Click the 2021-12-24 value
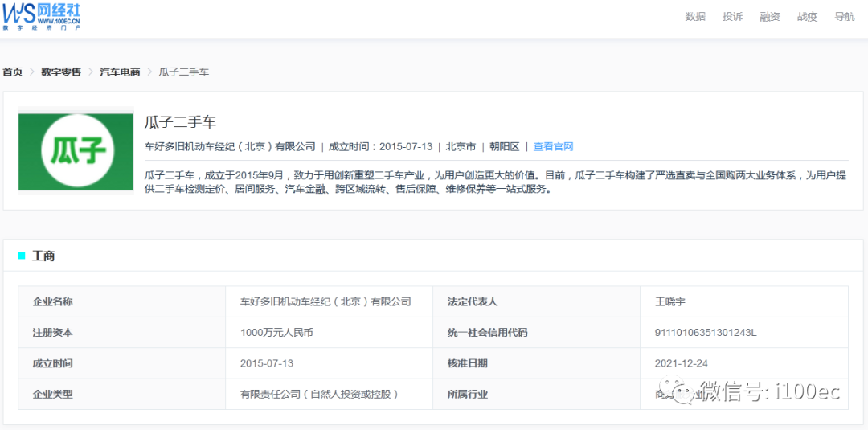 [681, 363]
